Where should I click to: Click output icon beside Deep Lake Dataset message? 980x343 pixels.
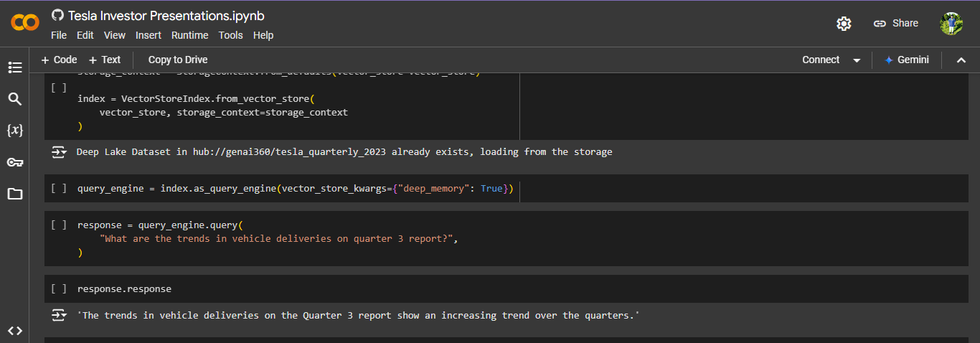59,152
